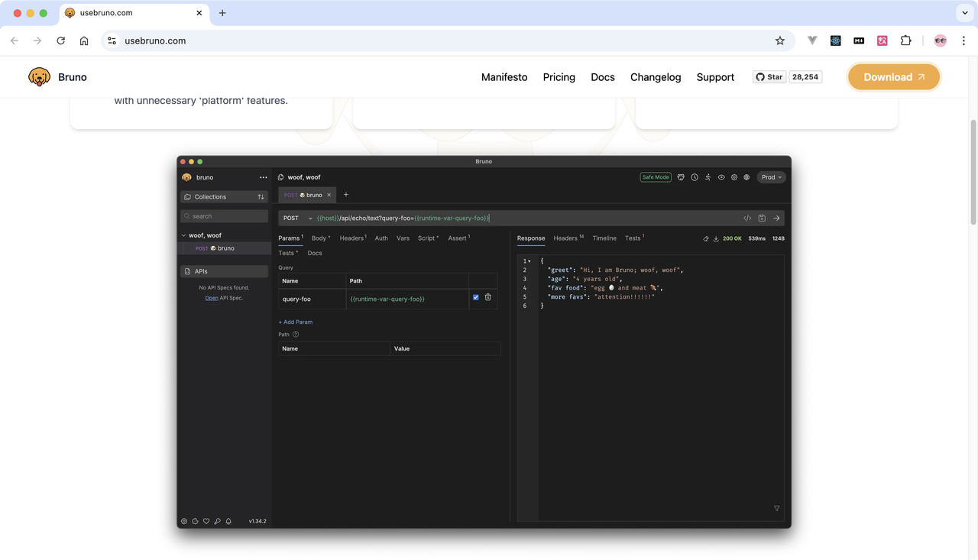The image size is (978, 560).
Task: Click the Bruno dog logo on website
Action: 39,77
